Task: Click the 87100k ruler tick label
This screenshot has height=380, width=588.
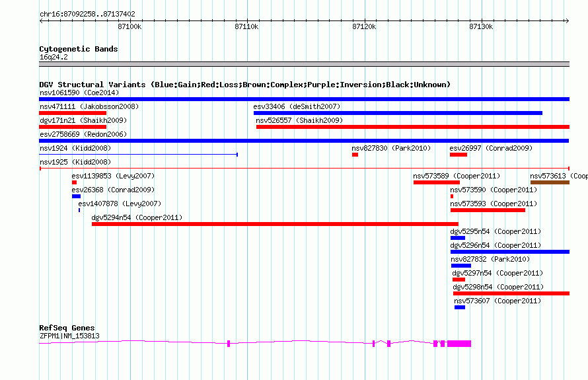Action: tap(129, 26)
